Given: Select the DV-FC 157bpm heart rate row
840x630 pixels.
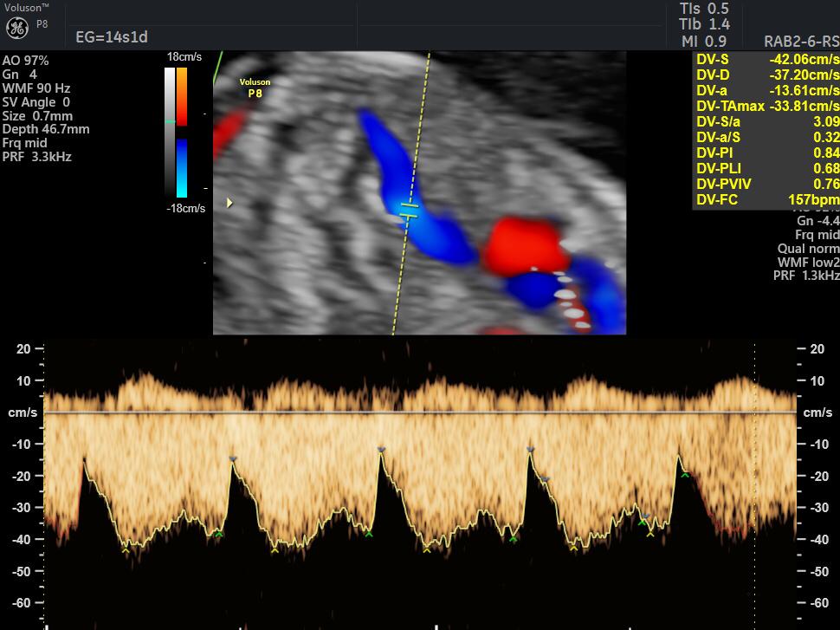Looking at the screenshot, I should [766, 200].
